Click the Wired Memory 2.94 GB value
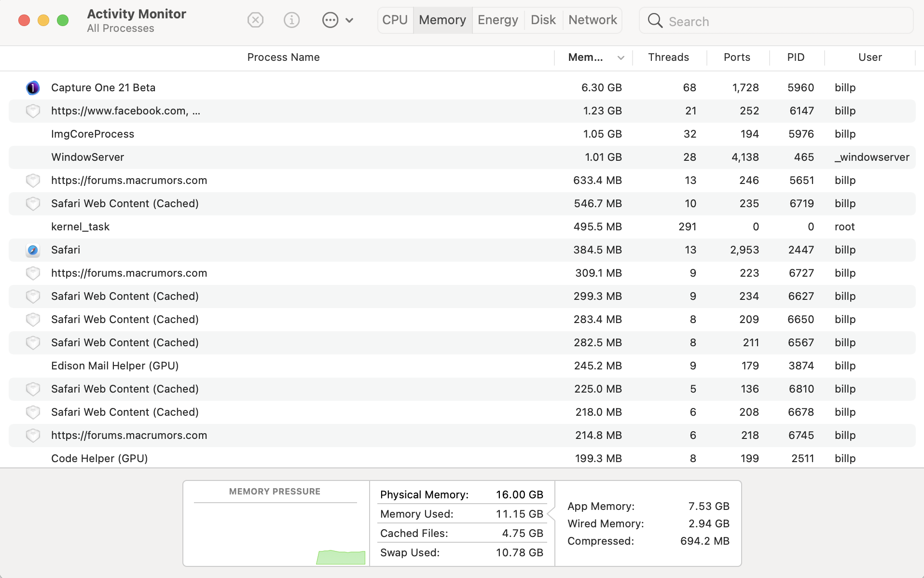 (709, 524)
